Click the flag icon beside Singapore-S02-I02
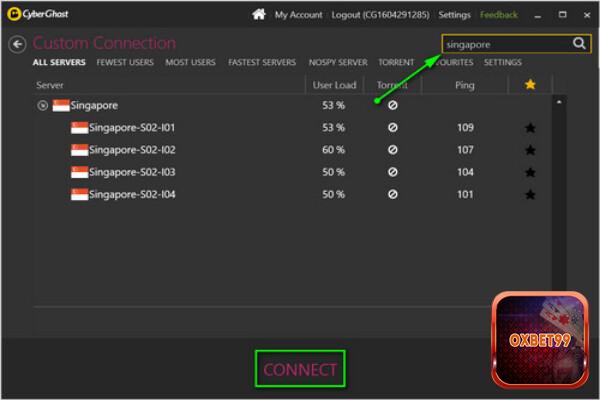 click(x=80, y=150)
